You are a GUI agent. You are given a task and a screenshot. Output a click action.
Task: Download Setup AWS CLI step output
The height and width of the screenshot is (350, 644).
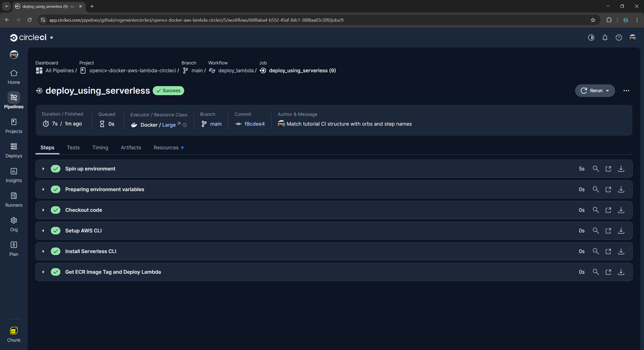[621, 231]
